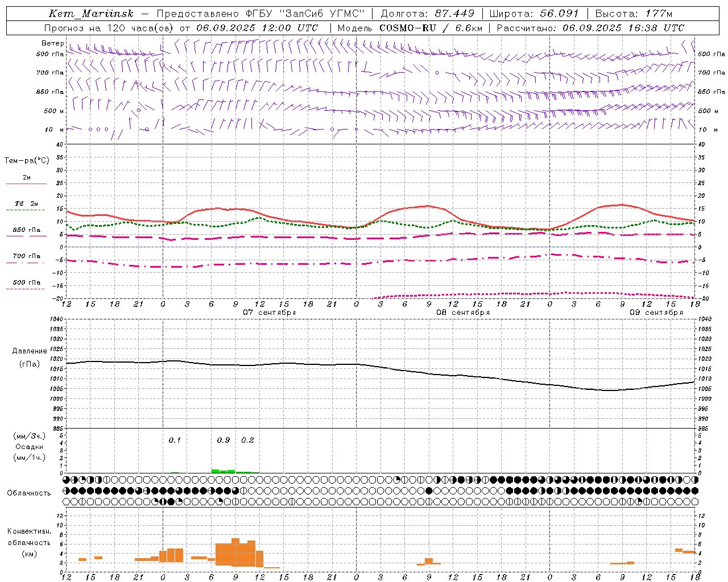Click the Широта: 56.091 value
This screenshot has height=582, width=728.
click(533, 14)
